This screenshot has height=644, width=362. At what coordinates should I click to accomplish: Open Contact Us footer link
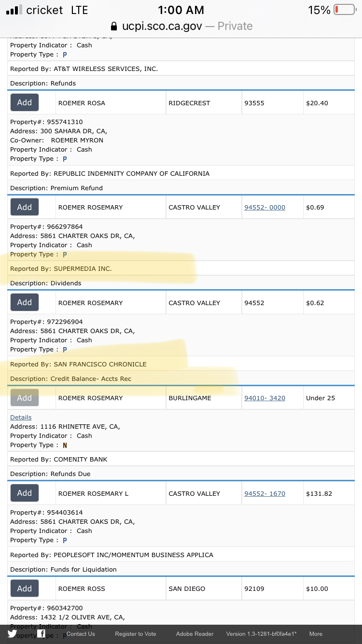(x=81, y=634)
